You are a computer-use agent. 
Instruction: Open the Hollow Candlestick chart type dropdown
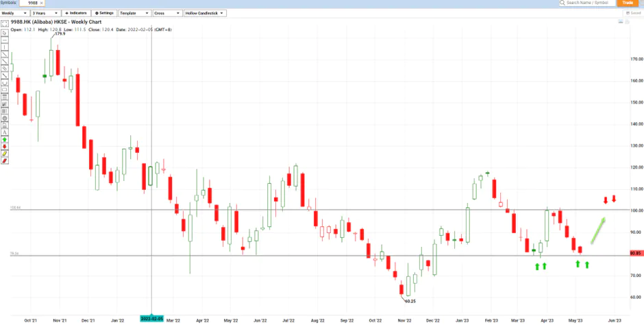(x=205, y=13)
